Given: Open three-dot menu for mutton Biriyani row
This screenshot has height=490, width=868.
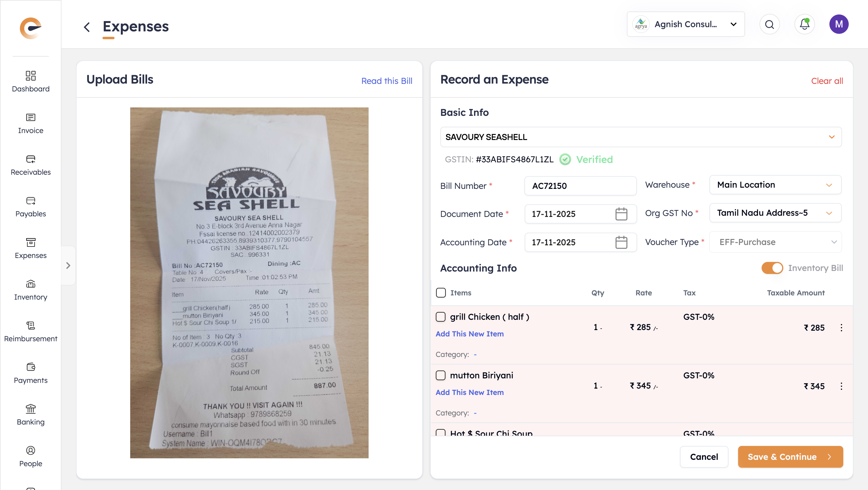Looking at the screenshot, I should [x=841, y=386].
